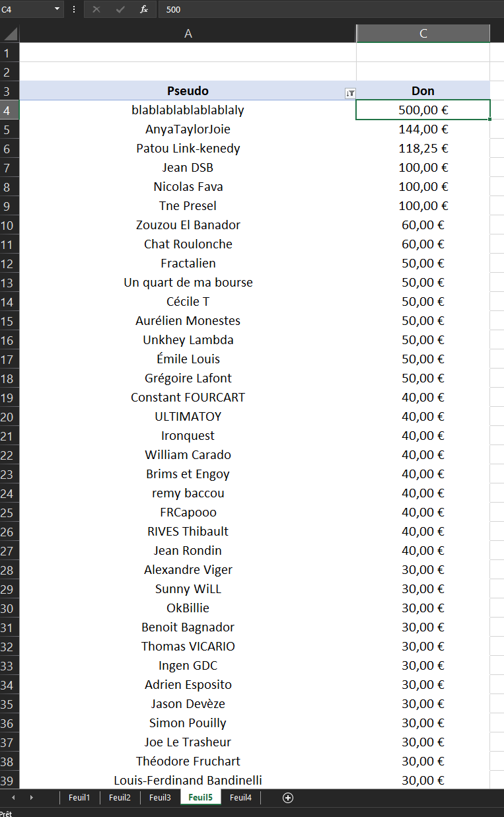504x817 pixels.
Task: Click the sheet tabs scroll left arrow
Action: (13, 798)
